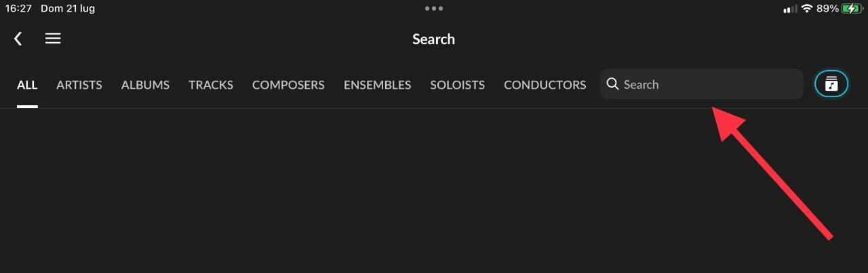Select the ALL tab
Viewport: 868px width, 273px height.
click(27, 85)
